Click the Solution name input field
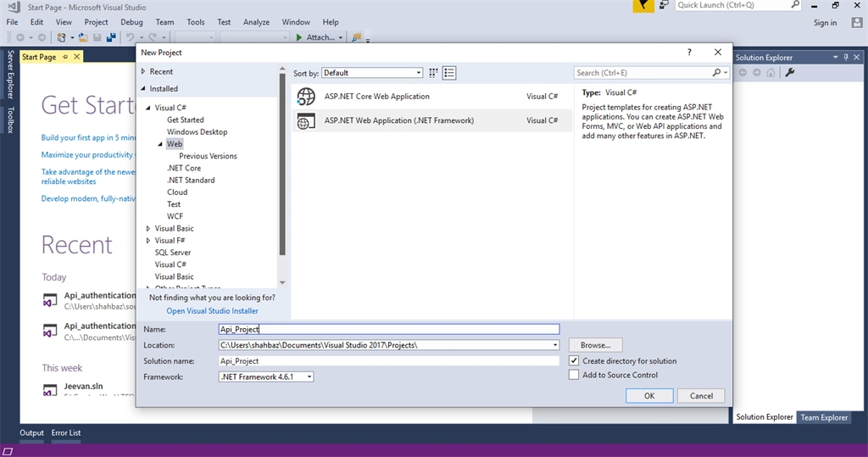868x457 pixels. [389, 360]
